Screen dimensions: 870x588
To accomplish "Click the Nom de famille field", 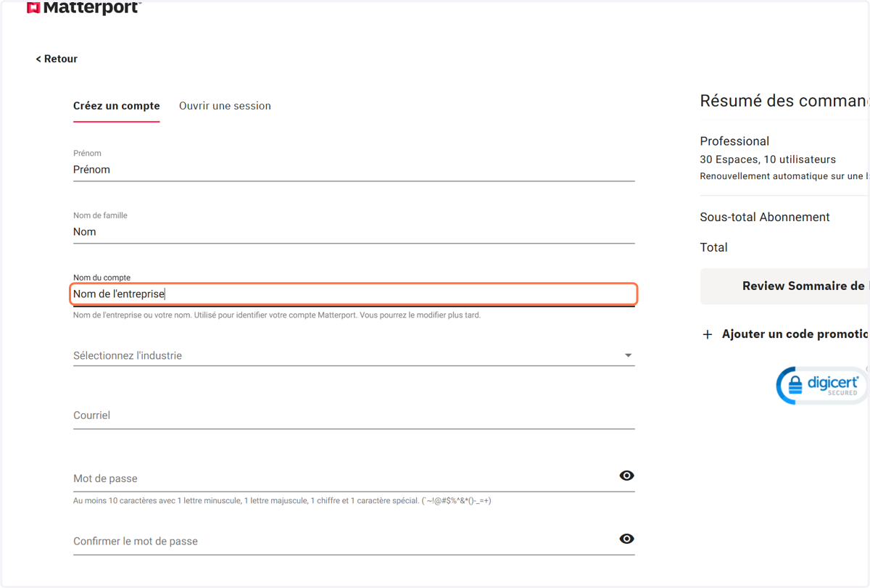I will pyautogui.click(x=354, y=232).
